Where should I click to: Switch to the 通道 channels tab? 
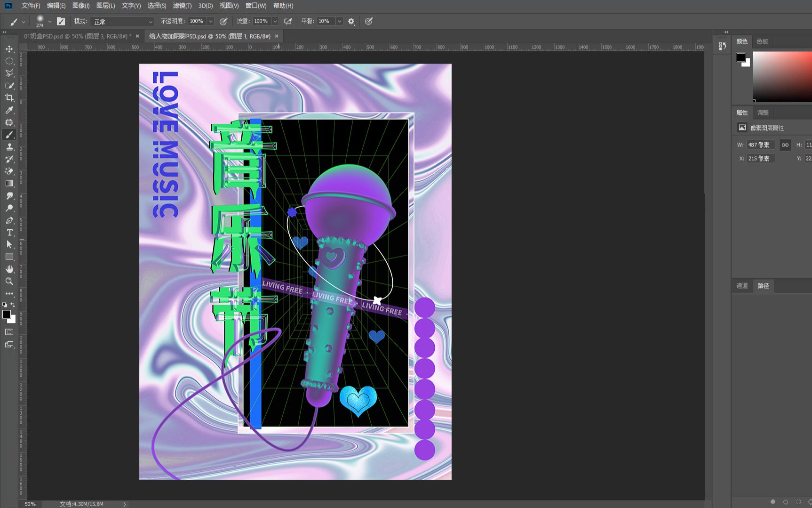click(742, 286)
